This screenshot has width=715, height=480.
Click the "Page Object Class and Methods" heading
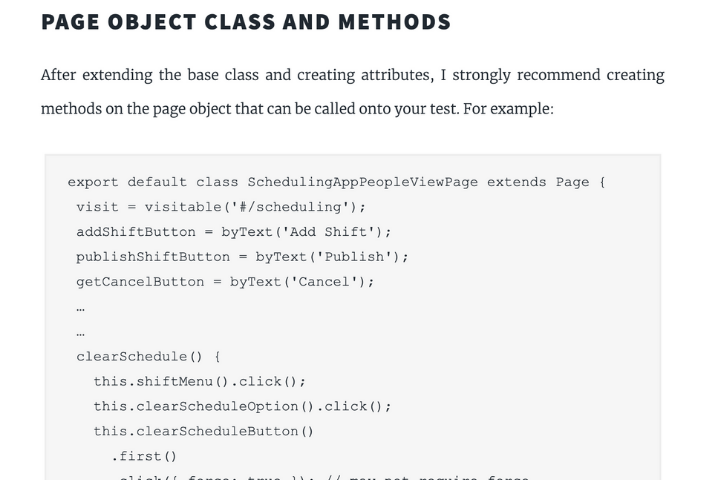pos(246,22)
